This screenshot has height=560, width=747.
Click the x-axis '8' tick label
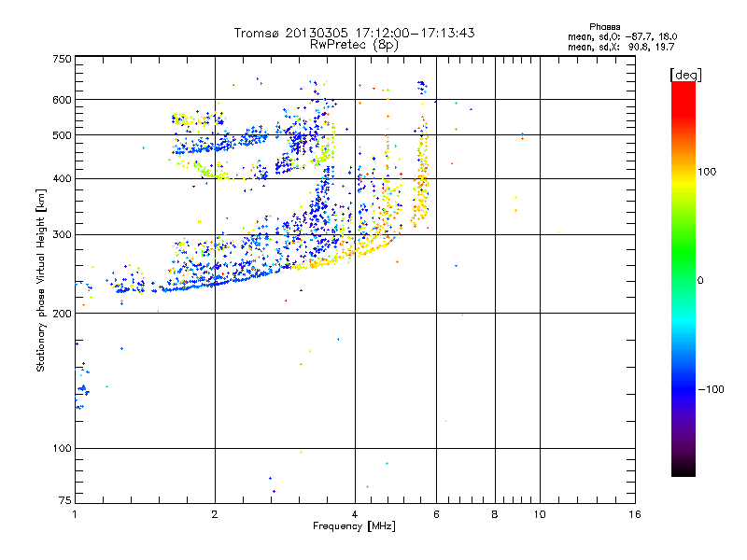(495, 514)
